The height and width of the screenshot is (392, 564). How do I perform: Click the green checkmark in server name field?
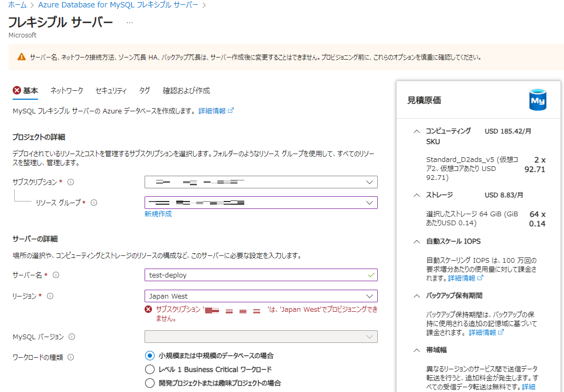click(371, 275)
